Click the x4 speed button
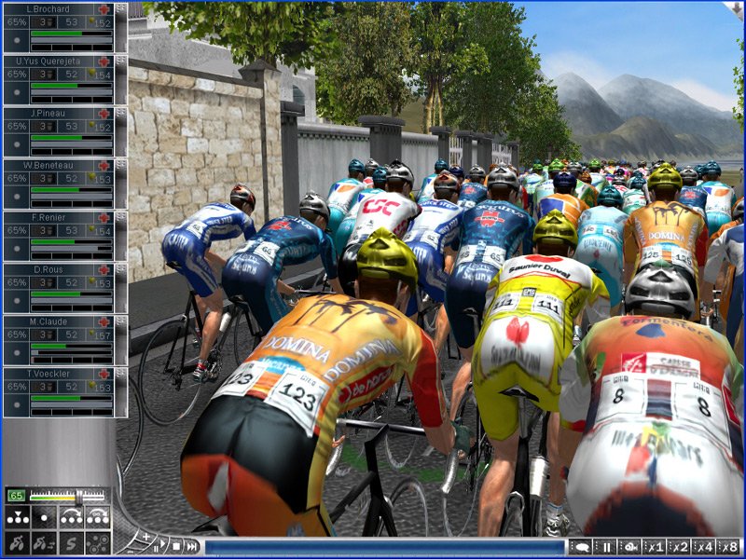This screenshot has height=560, width=746. coord(704,547)
